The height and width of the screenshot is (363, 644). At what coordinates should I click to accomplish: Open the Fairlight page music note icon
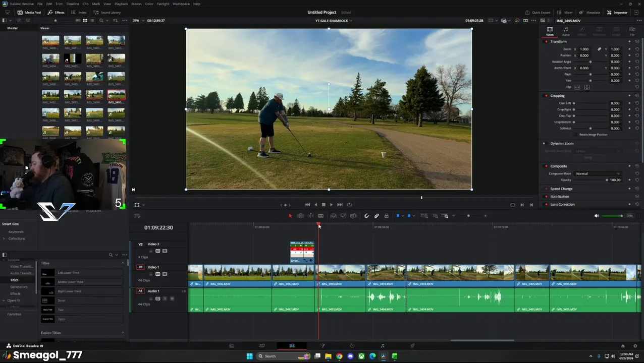pyautogui.click(x=383, y=346)
